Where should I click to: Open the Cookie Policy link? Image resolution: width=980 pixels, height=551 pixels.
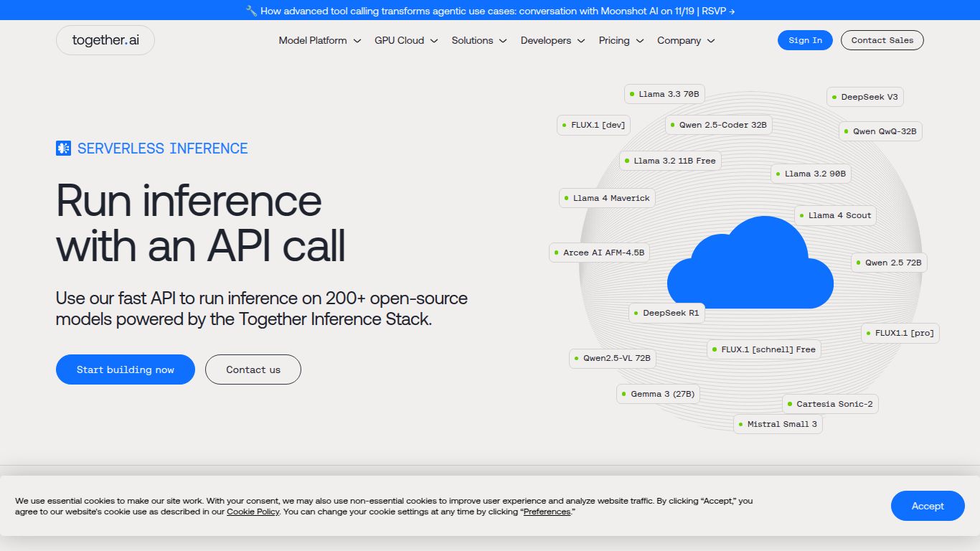pos(253,512)
